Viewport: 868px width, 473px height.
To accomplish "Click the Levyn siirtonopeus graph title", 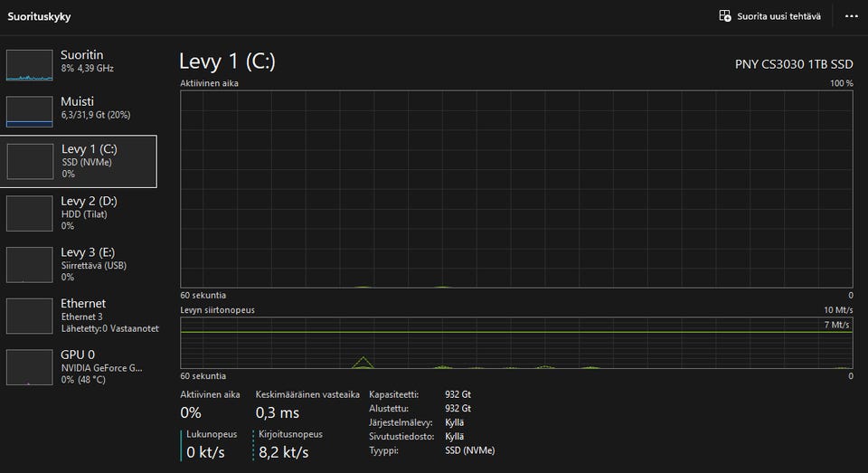I will coord(218,310).
